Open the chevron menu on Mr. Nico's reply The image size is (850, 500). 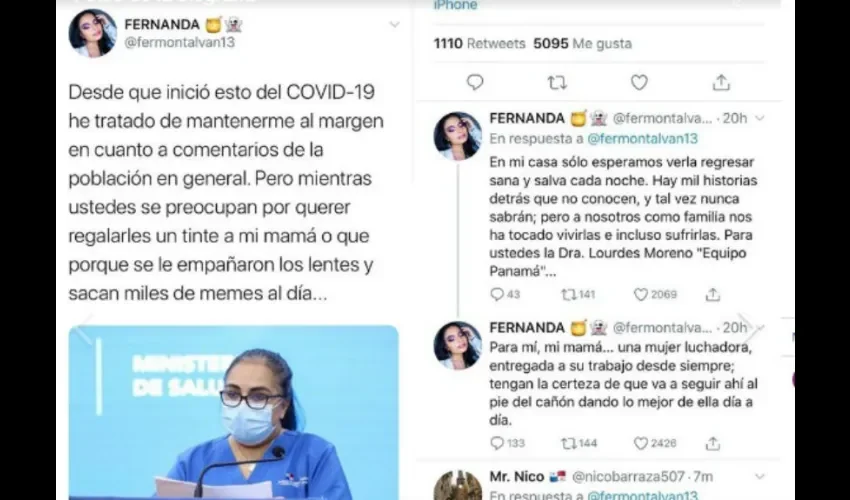(x=760, y=477)
